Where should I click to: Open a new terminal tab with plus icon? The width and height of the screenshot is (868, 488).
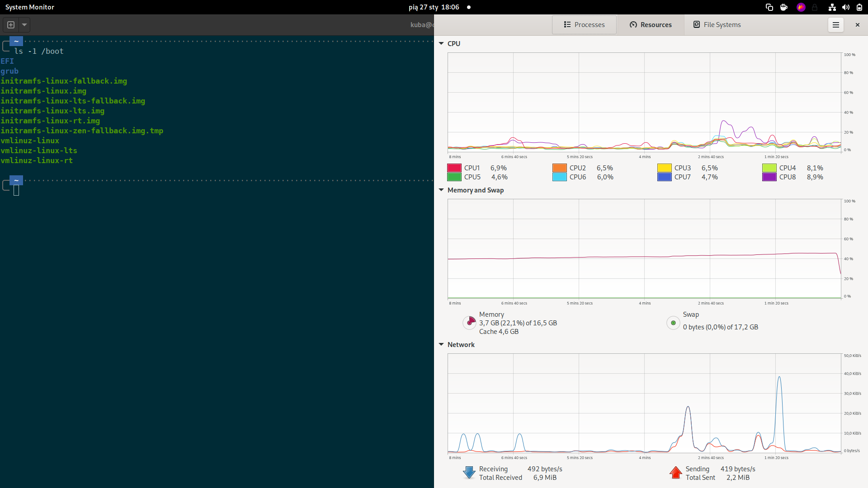click(10, 25)
